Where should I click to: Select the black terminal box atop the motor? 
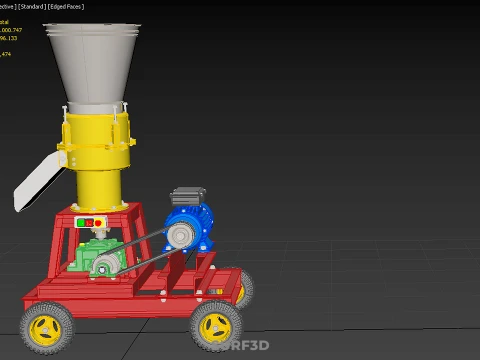pyautogui.click(x=188, y=196)
